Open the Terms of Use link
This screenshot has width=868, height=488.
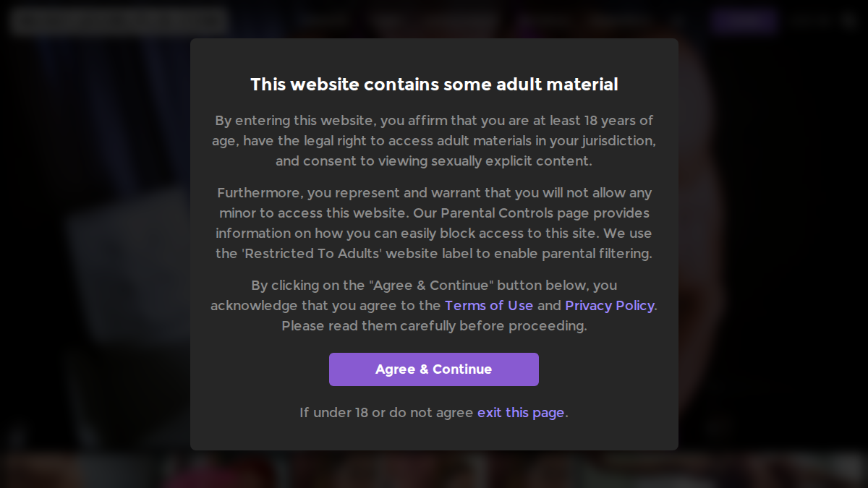tap(489, 306)
